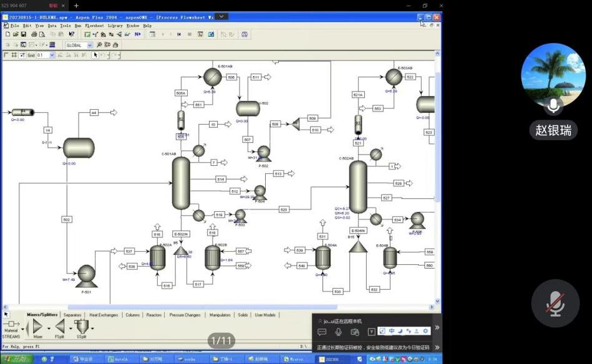Switch to the Heat Exchangers tab
This screenshot has height=364, width=592.
point(104,315)
